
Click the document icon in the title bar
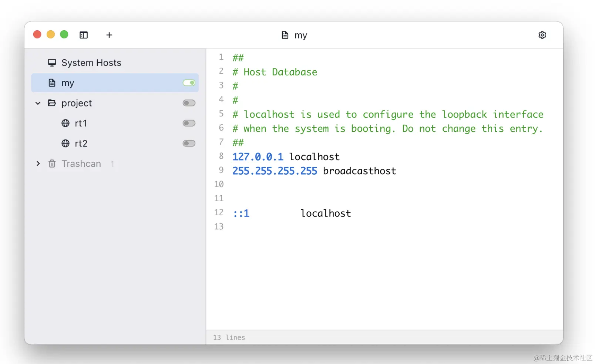(x=285, y=35)
